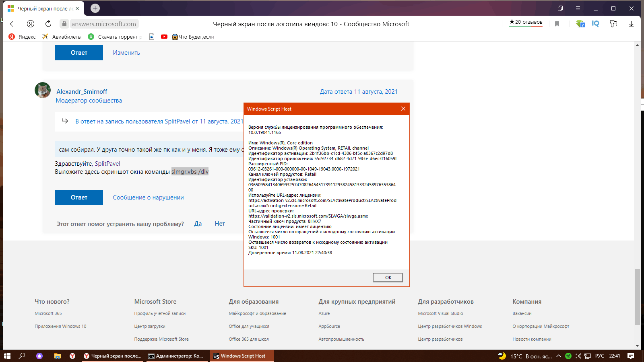Click the answers.microsoft.com address field
644x362 pixels.
pos(104,24)
